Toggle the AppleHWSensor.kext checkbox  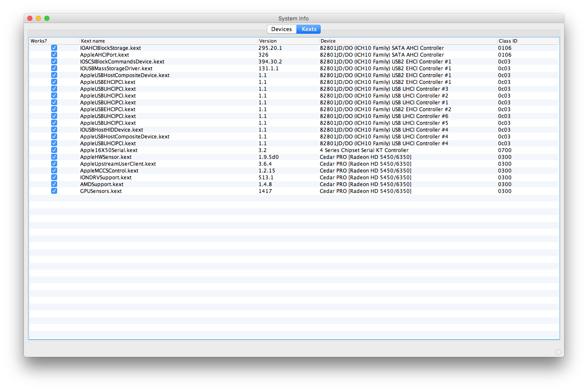tap(54, 157)
